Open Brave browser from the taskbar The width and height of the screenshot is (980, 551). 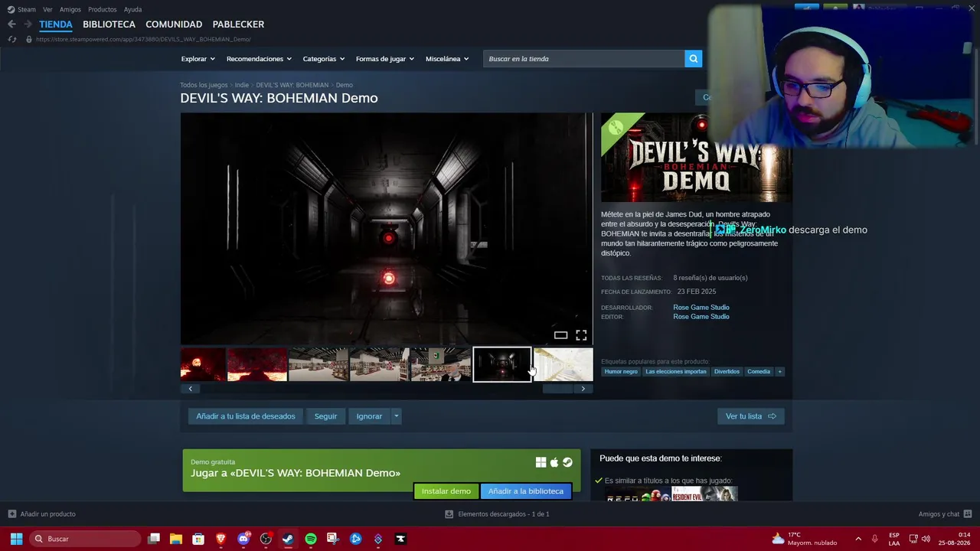coord(221,539)
